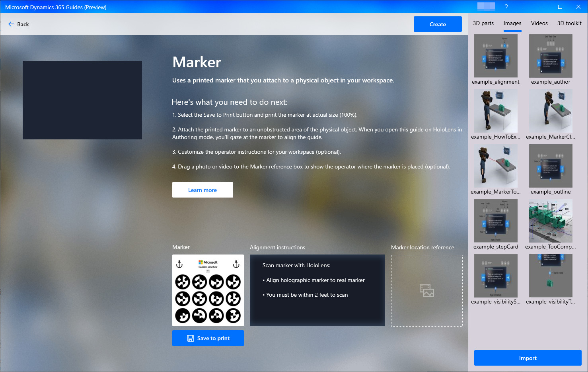Open the 3D toolkit tab
The height and width of the screenshot is (372, 588).
pos(569,23)
